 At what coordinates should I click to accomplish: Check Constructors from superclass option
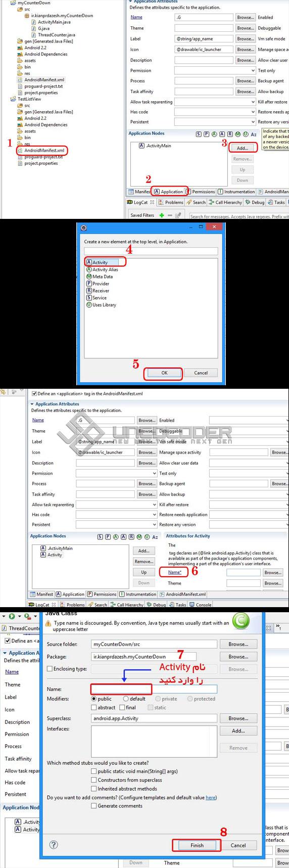coord(94,780)
